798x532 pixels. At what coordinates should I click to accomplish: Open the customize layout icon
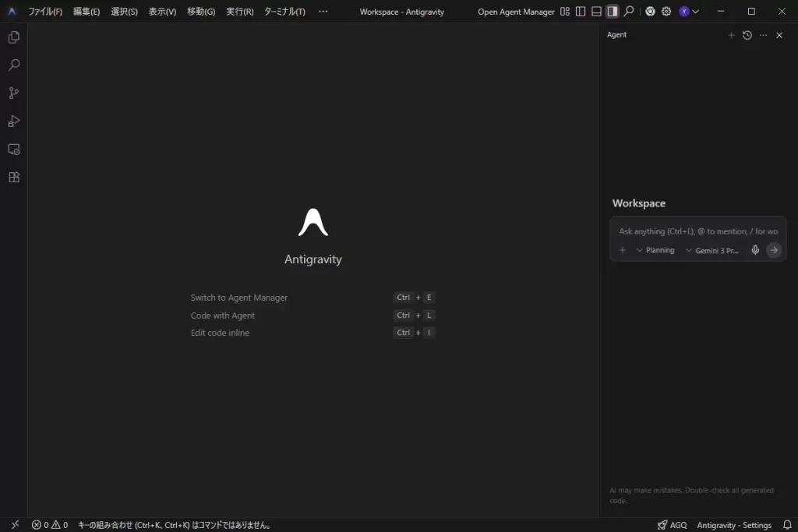pos(565,11)
